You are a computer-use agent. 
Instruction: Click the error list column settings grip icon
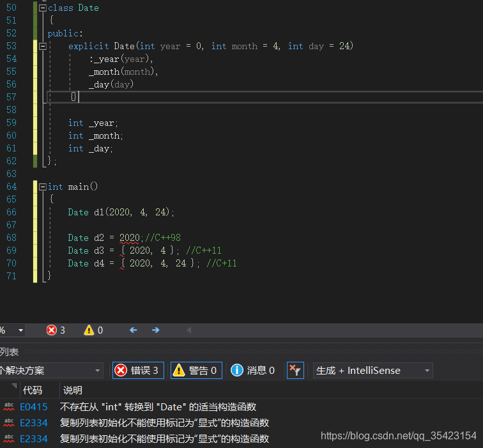pyautogui.click(x=15, y=385)
